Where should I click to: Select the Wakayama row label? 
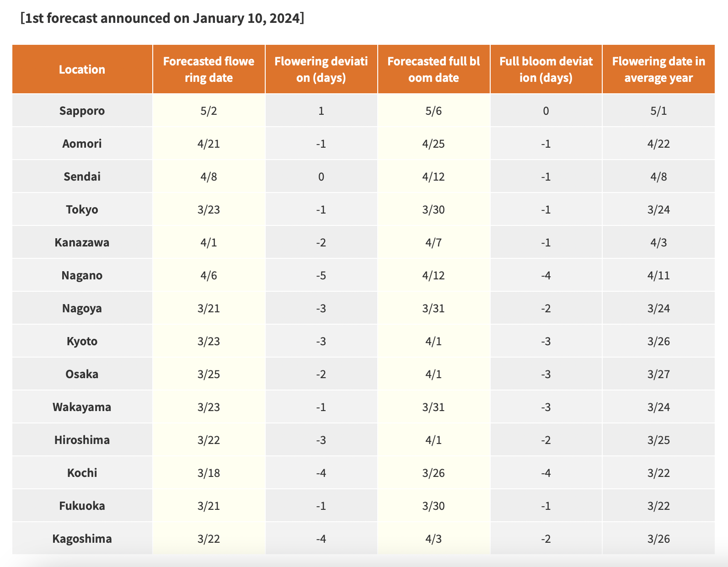pos(82,407)
